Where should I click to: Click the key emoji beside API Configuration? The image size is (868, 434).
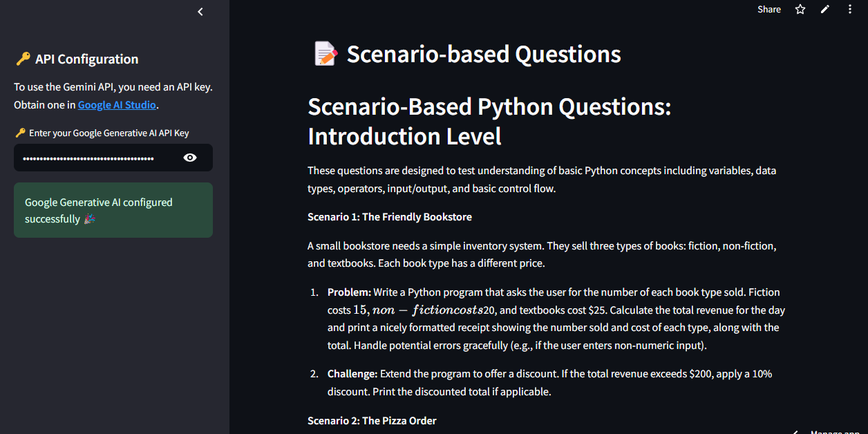tap(22, 59)
